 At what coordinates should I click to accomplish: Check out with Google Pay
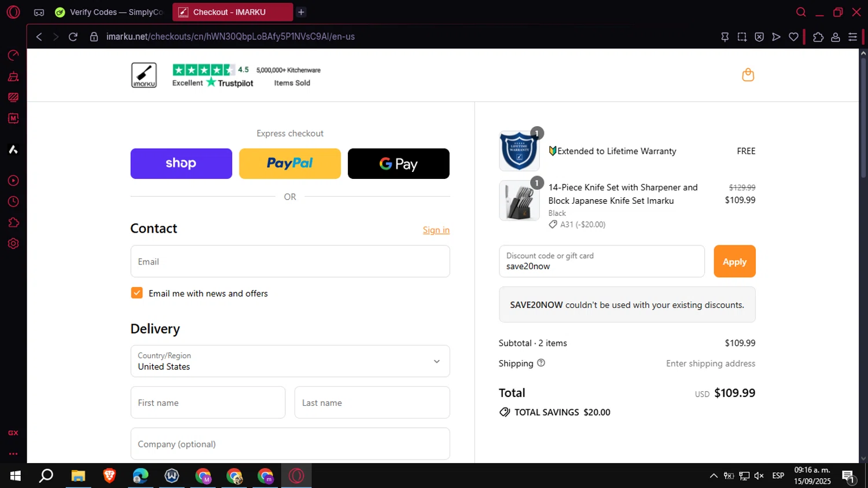pyautogui.click(x=399, y=164)
